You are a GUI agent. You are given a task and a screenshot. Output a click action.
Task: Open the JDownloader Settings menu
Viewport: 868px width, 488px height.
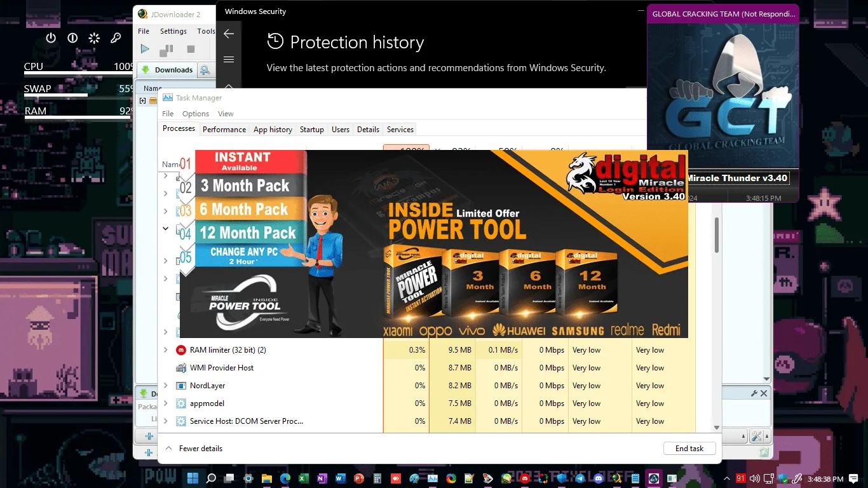coord(173,31)
